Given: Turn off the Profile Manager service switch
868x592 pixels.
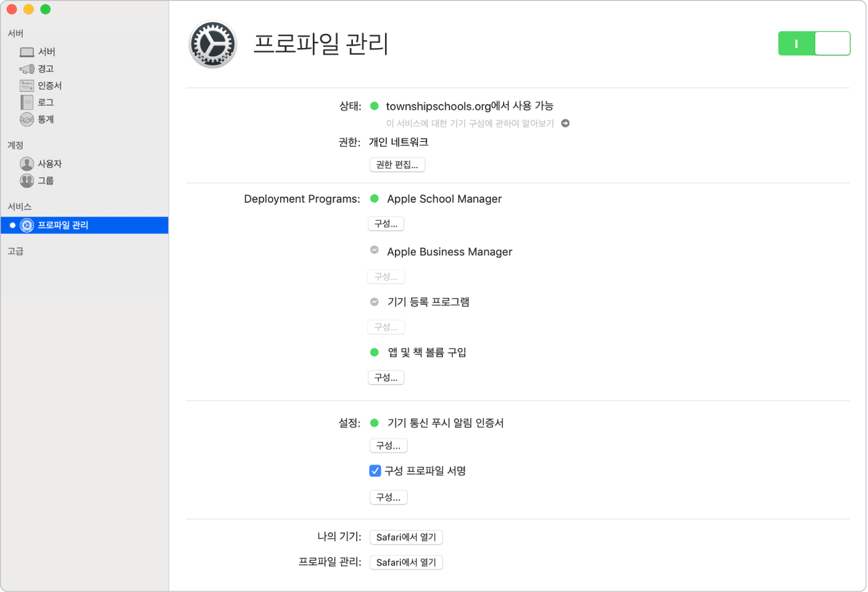Looking at the screenshot, I should [x=814, y=43].
